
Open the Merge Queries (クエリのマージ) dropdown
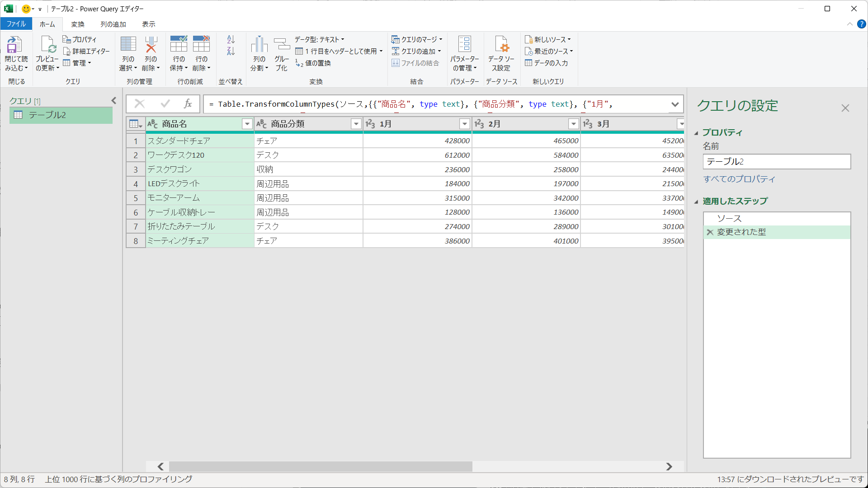pyautogui.click(x=417, y=39)
